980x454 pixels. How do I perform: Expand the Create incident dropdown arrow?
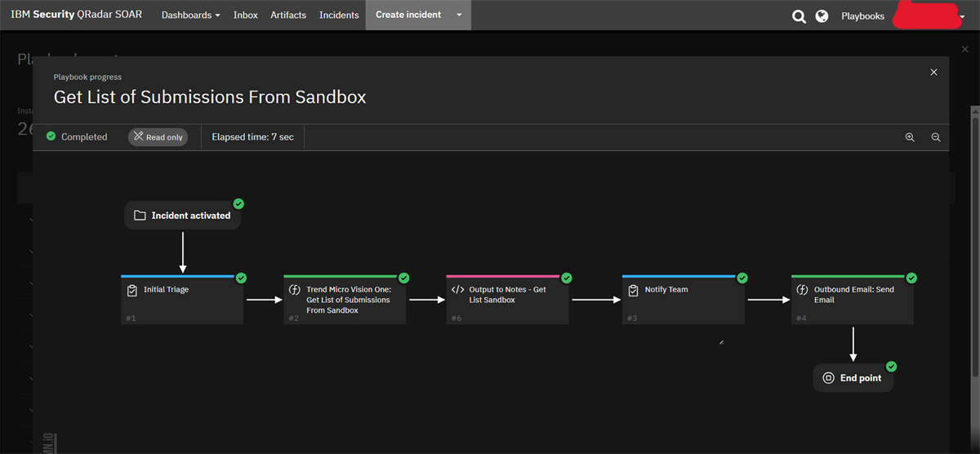pos(459,15)
